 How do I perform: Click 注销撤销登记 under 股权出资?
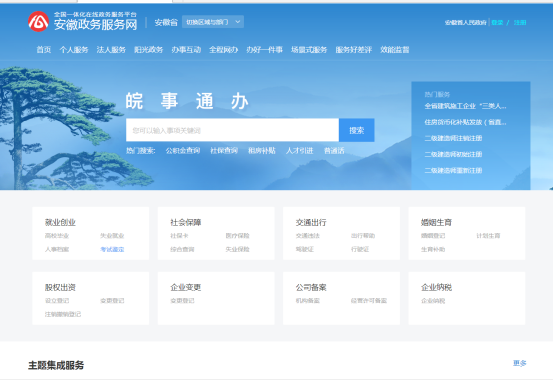63,314
